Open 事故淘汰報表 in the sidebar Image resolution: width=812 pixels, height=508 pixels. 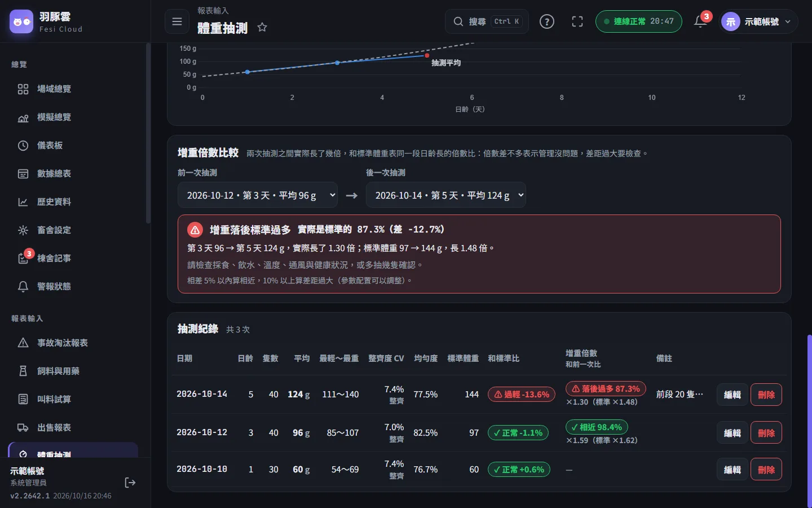(73, 343)
